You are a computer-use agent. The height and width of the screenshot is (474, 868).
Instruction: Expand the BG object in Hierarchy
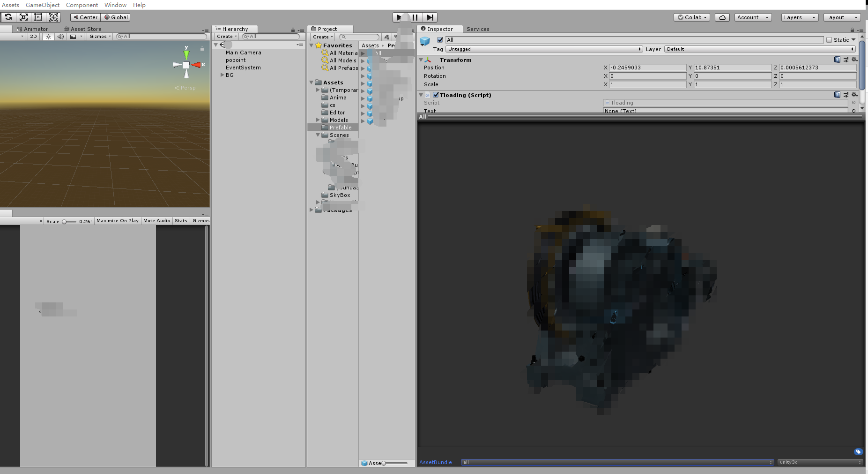222,75
